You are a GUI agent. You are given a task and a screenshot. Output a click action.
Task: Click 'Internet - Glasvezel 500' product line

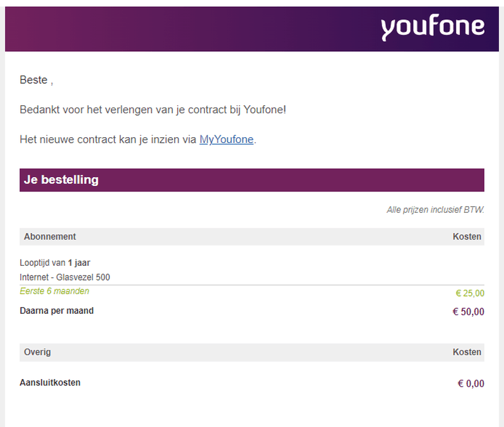[x=65, y=277]
